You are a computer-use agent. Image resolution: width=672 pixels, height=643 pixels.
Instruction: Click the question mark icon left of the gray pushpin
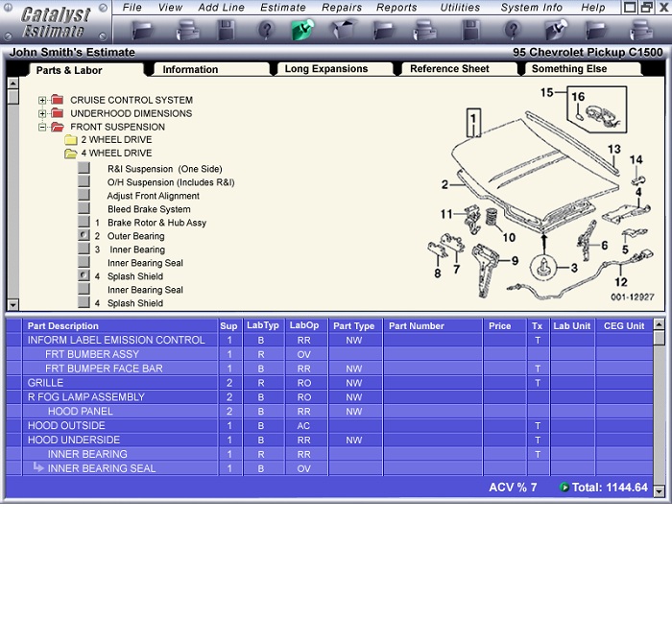(x=513, y=31)
